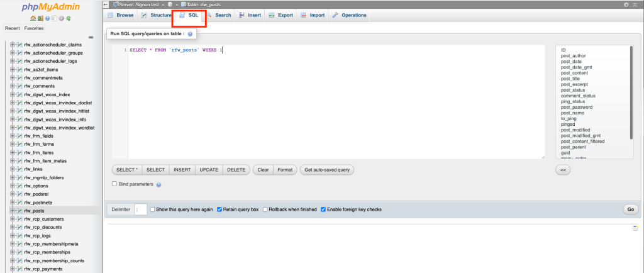Click the Home icon under phpMyAdmin logo
644x273 pixels.
coord(32,18)
